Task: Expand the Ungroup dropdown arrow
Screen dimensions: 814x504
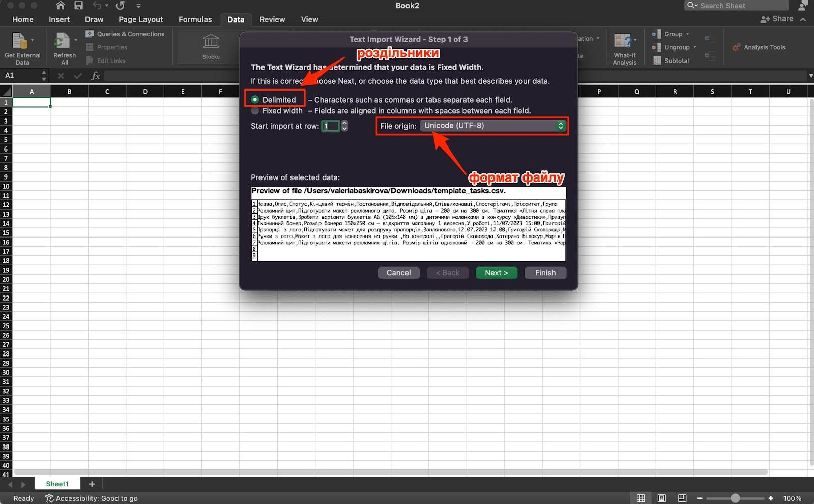Action: 694,47
